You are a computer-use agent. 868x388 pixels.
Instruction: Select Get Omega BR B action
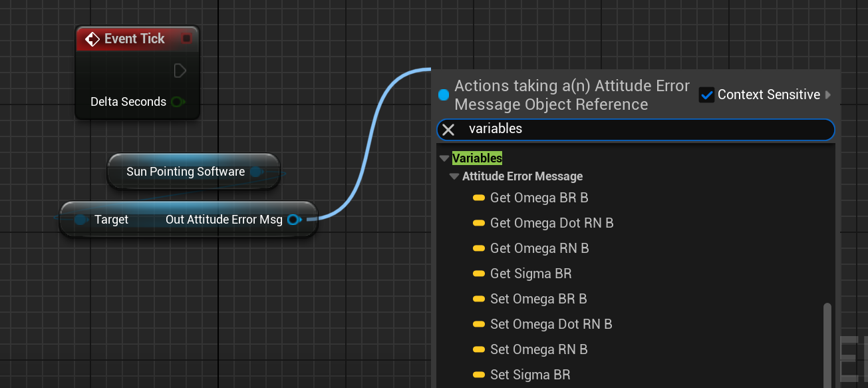point(539,198)
